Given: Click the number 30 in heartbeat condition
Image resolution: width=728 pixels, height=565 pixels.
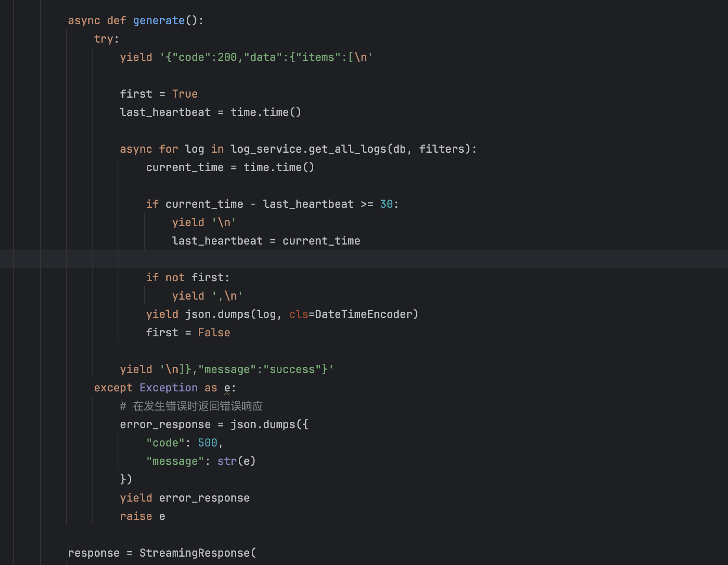Looking at the screenshot, I should coord(386,204).
